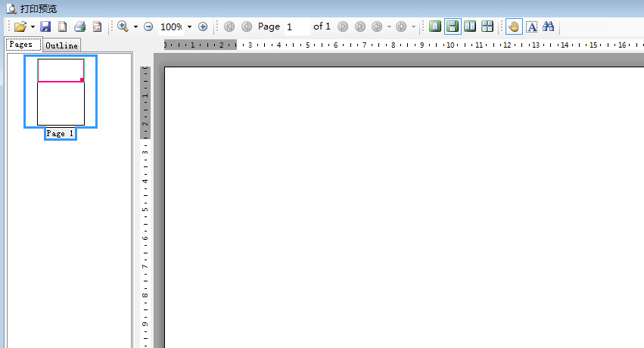Image resolution: width=644 pixels, height=348 pixels.
Task: Click the horizontal ruler above the page
Action: (x=404, y=45)
